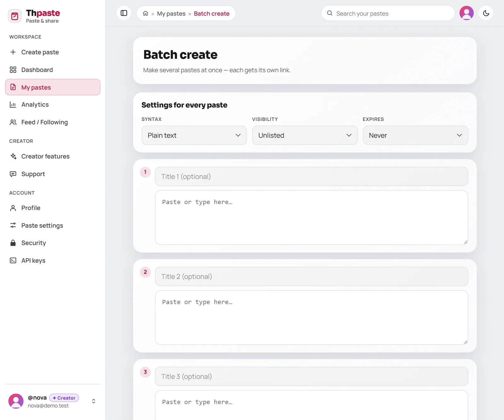The width and height of the screenshot is (504, 420).
Task: Open Support page
Action: point(53,174)
